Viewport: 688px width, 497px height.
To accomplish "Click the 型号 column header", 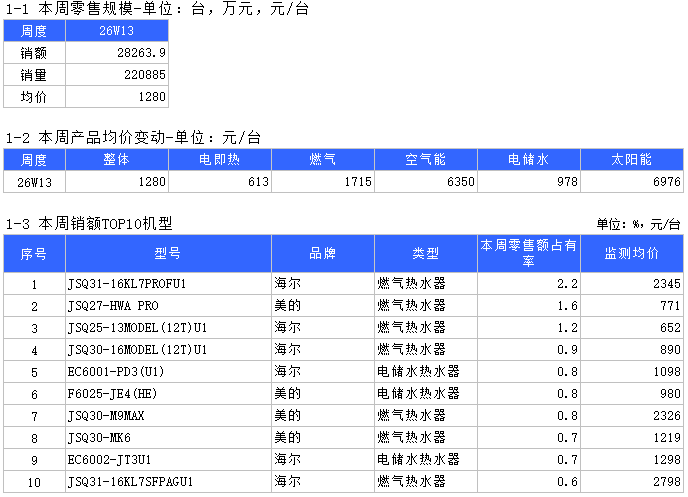I will coord(168,254).
